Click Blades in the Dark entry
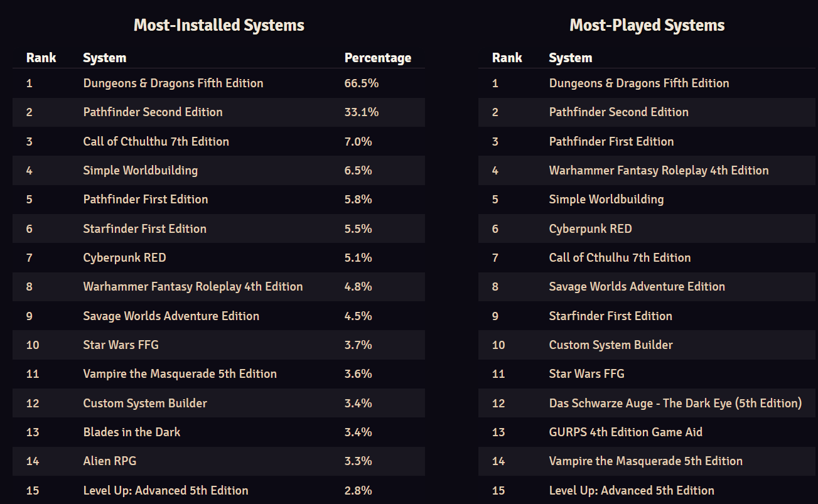 coord(131,432)
